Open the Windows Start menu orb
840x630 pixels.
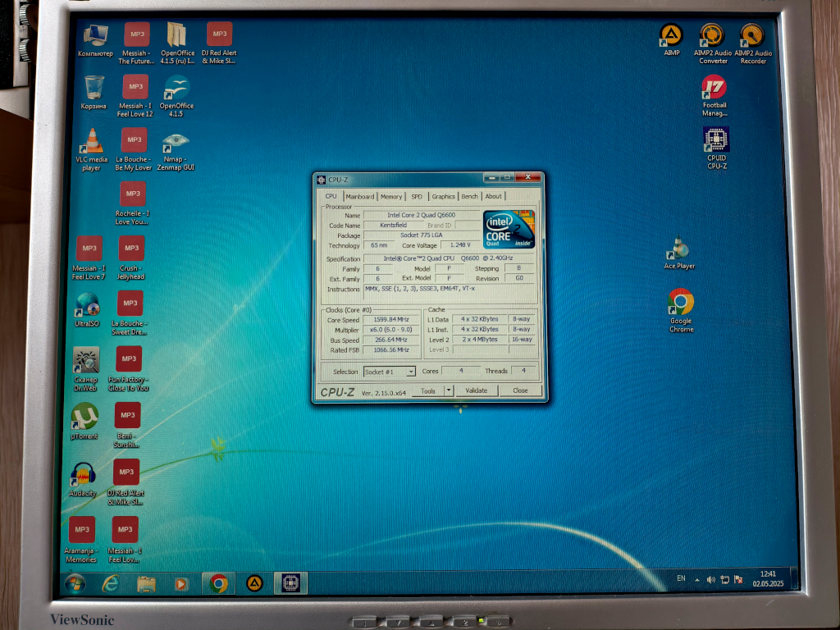click(x=75, y=583)
